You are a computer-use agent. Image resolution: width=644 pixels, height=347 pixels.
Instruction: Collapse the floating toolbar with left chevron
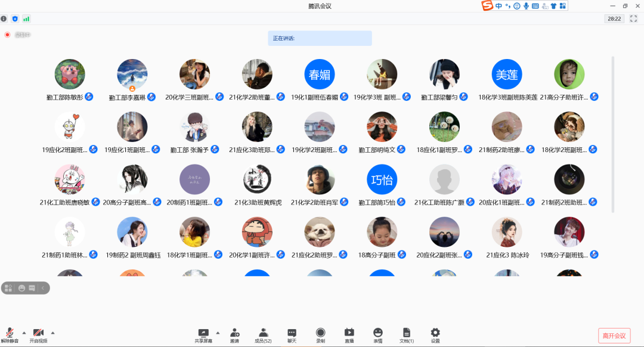click(x=42, y=288)
